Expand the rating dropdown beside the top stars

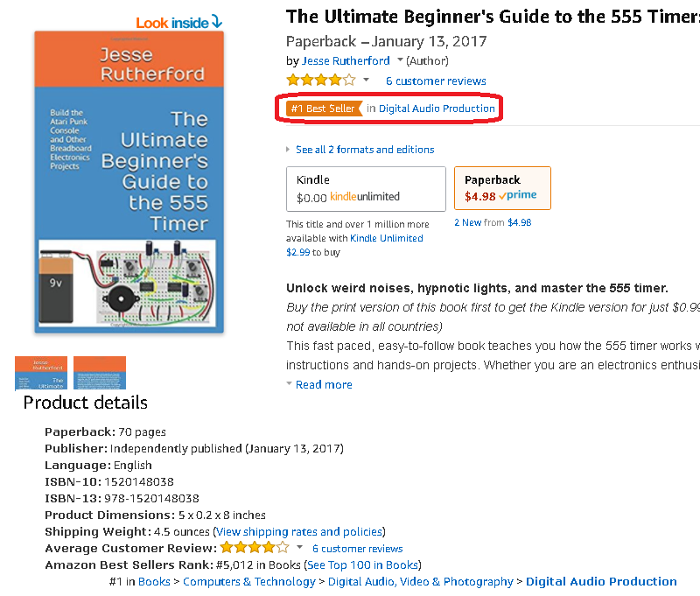point(366,80)
